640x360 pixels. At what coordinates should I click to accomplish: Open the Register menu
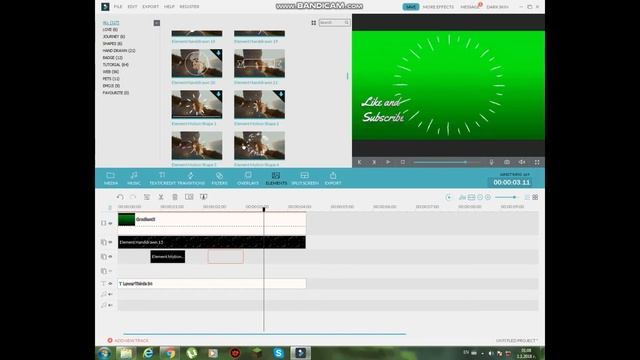[189, 7]
